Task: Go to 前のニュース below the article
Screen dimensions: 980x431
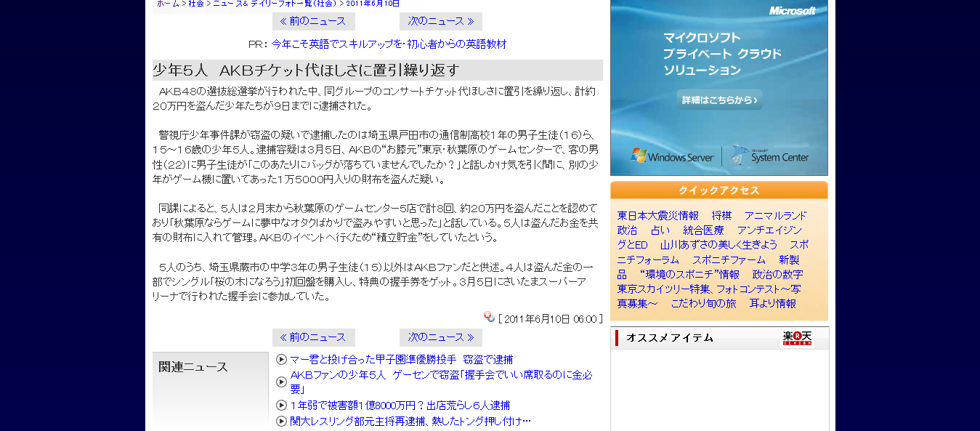Action: [x=313, y=337]
